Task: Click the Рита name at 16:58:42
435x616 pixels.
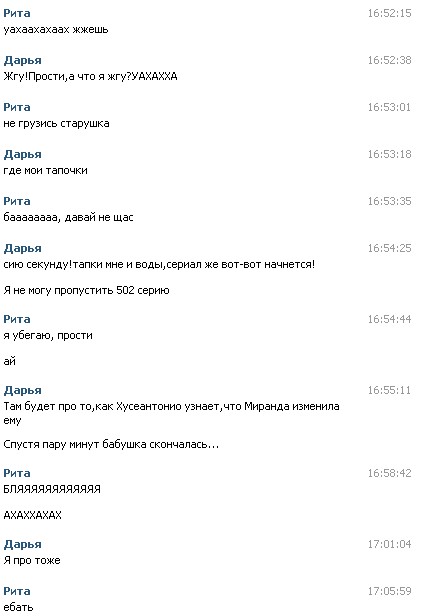Action: pyautogui.click(x=17, y=473)
